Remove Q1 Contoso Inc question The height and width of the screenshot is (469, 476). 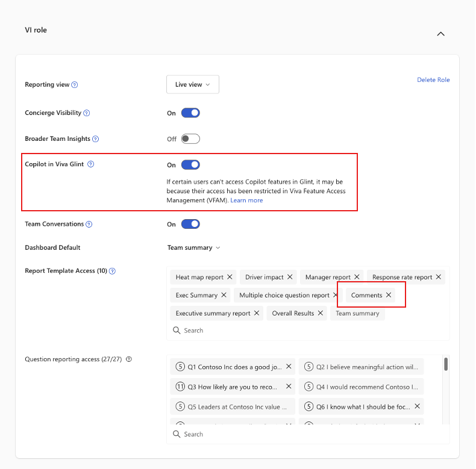click(289, 367)
